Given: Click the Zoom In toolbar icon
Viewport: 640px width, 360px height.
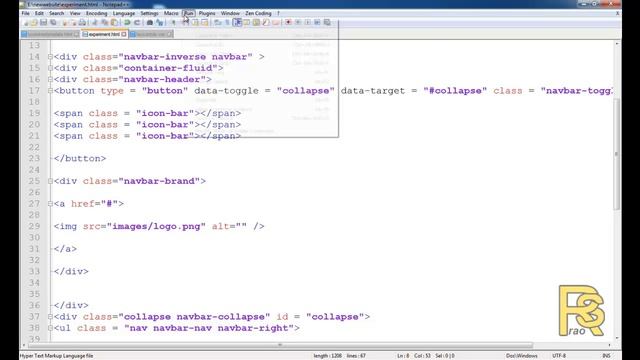Looking at the screenshot, I should (174, 22).
